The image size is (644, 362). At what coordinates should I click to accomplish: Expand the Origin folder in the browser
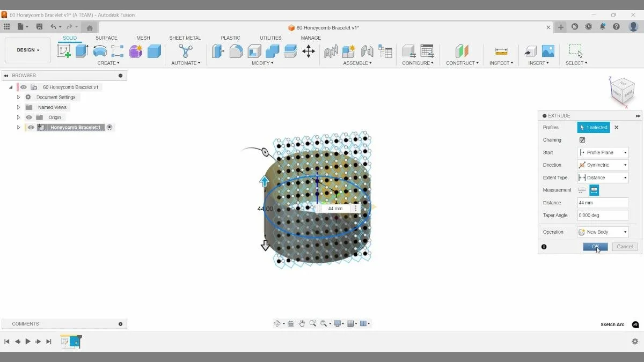point(18,117)
